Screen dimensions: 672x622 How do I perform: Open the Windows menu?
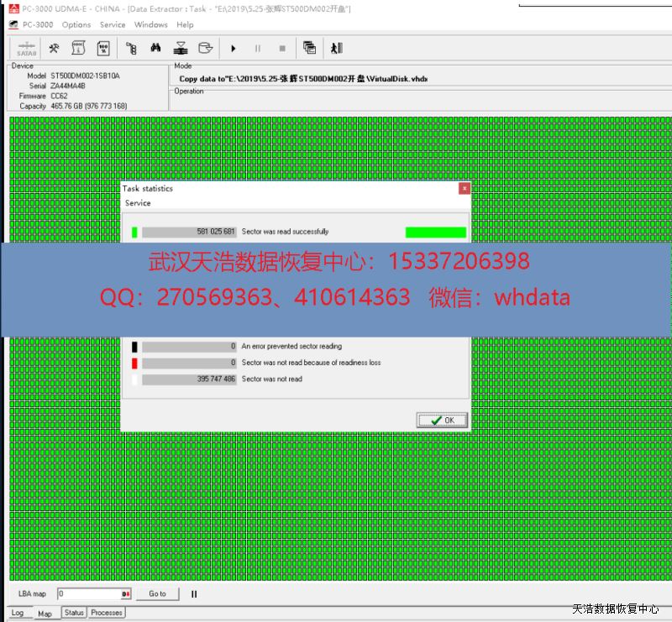tap(151, 25)
